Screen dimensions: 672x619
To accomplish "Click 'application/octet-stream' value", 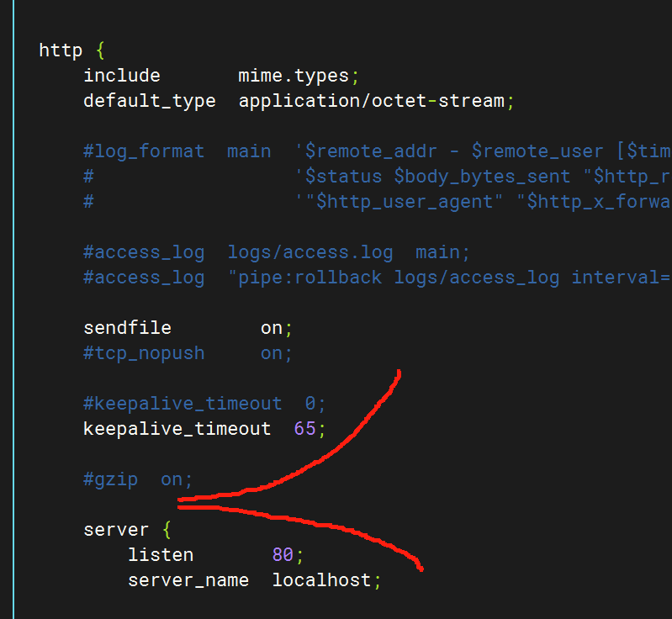I will click(x=372, y=101).
